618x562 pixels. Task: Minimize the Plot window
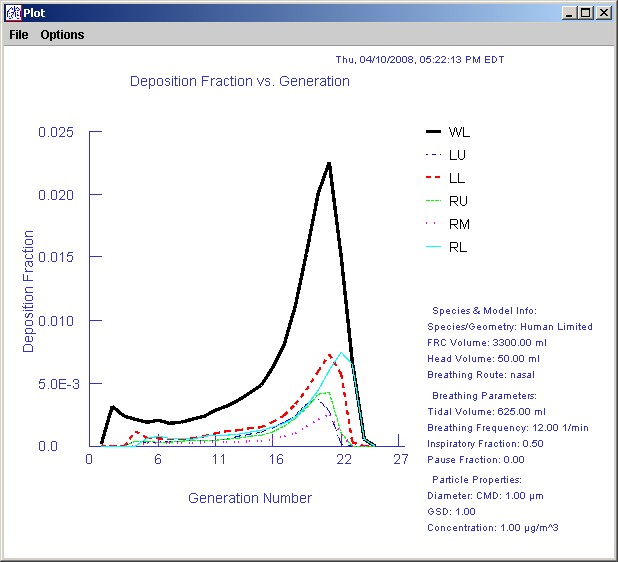point(570,12)
